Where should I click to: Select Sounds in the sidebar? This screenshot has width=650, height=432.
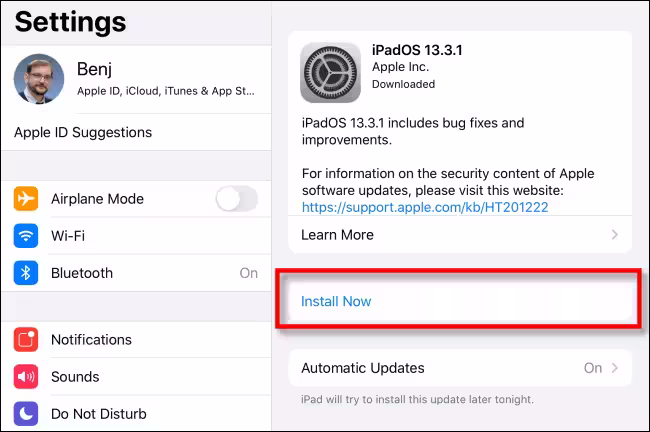[x=140, y=377]
